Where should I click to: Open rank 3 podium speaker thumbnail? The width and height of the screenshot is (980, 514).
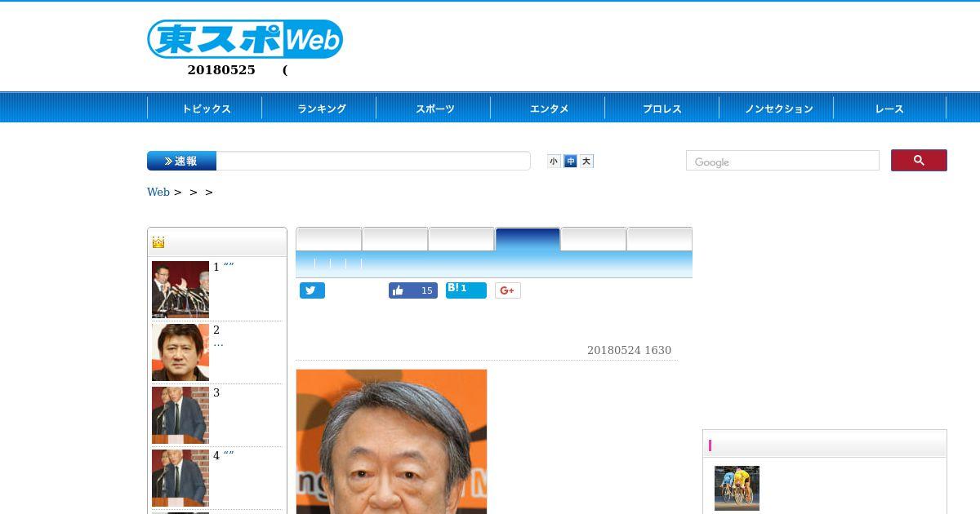coord(180,415)
